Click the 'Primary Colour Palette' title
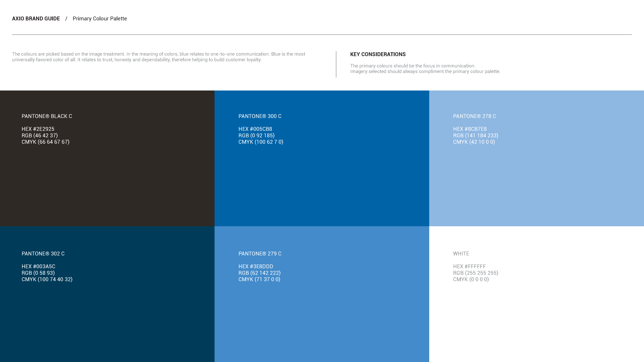 coord(100,19)
